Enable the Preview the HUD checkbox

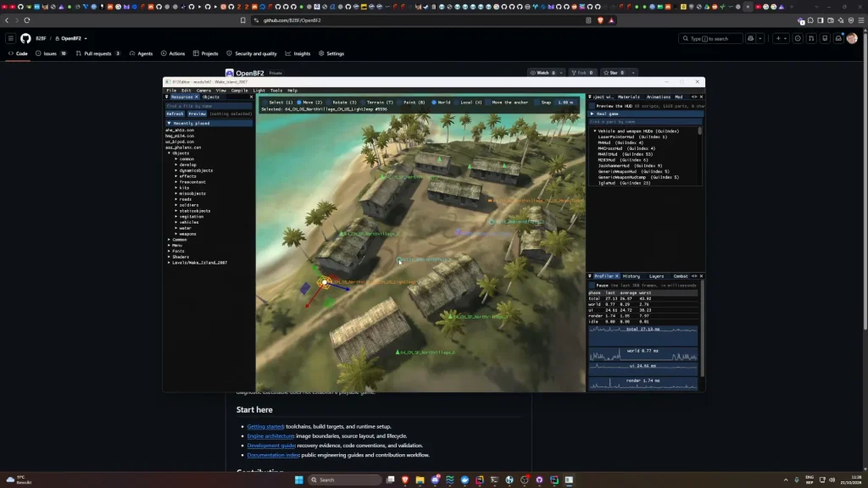pos(592,106)
